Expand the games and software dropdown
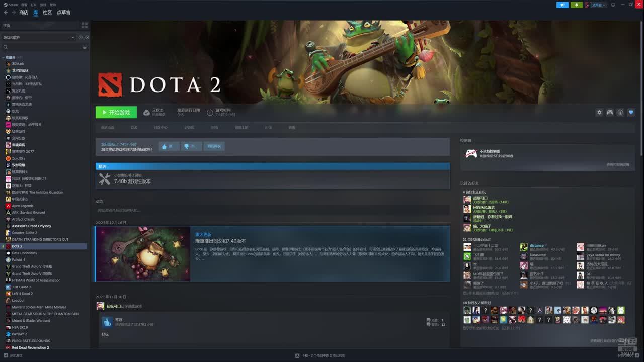This screenshot has height=362, width=644. [38, 37]
